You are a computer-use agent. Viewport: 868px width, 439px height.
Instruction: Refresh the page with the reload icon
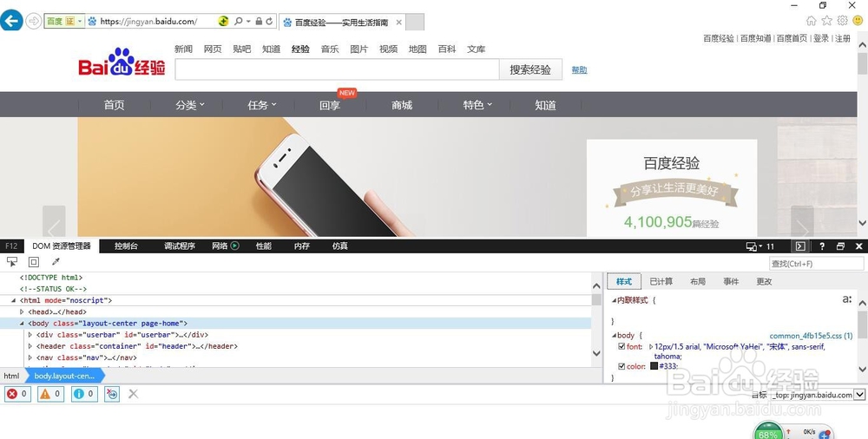[x=270, y=21]
